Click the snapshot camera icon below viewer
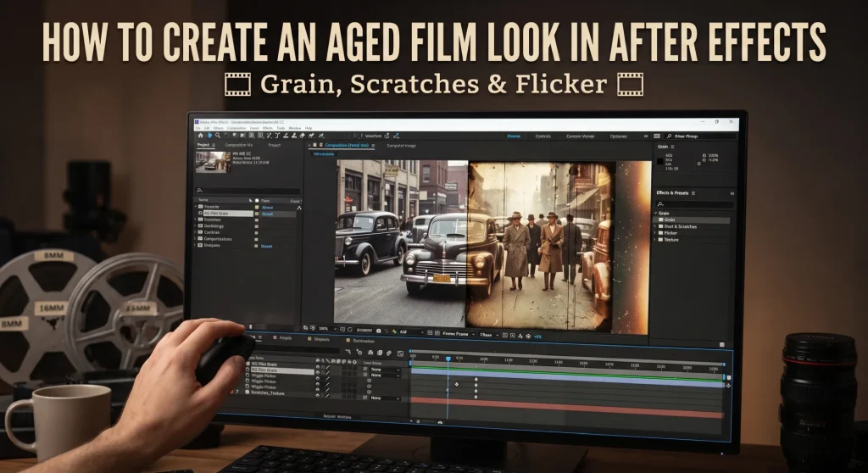The width and height of the screenshot is (868, 473). pos(379,331)
